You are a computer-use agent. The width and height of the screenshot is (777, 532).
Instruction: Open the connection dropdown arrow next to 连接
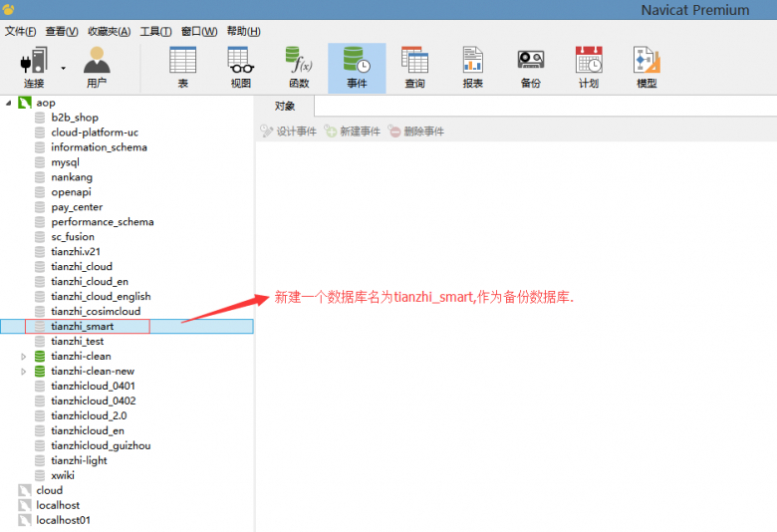point(64,68)
